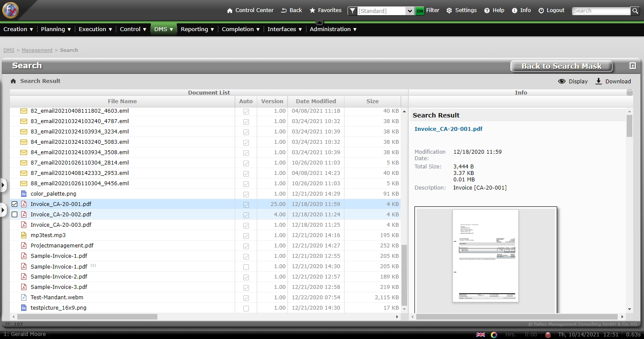Click the funnel filter icon
The height and width of the screenshot is (339, 644).
[x=353, y=11]
